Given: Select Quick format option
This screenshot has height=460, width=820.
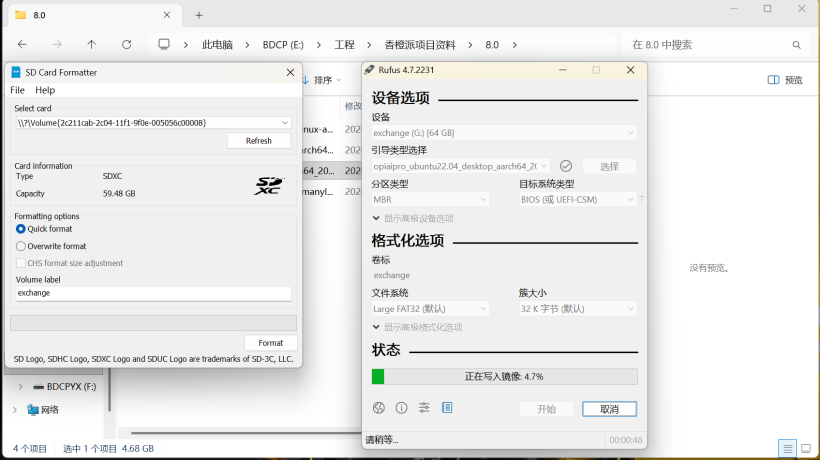Looking at the screenshot, I should 44,229.
